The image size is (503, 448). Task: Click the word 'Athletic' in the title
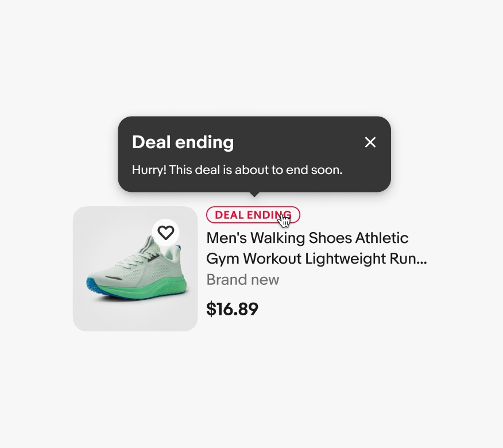click(x=382, y=238)
